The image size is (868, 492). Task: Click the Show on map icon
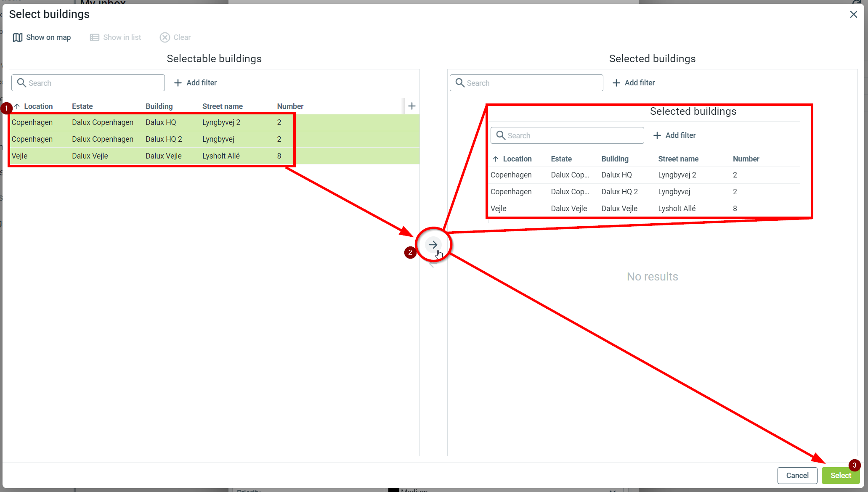(17, 37)
